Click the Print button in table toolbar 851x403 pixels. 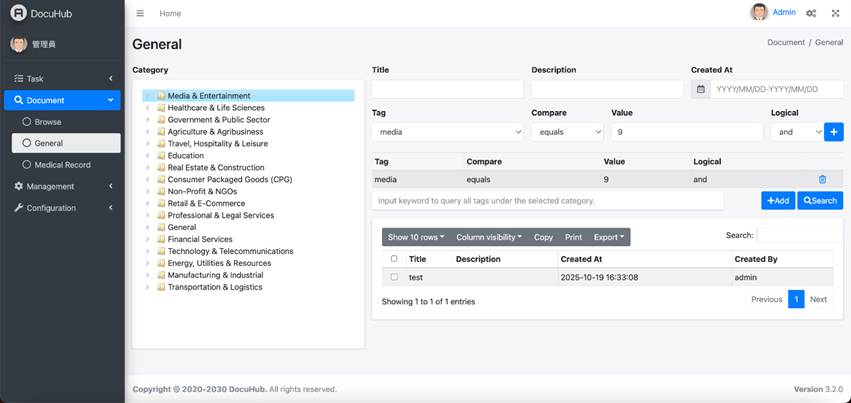(573, 237)
